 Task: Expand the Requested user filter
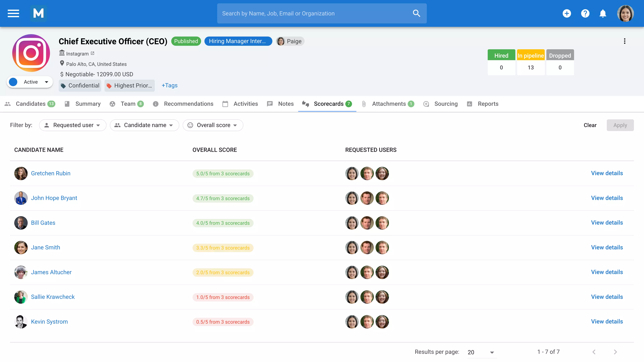73,125
